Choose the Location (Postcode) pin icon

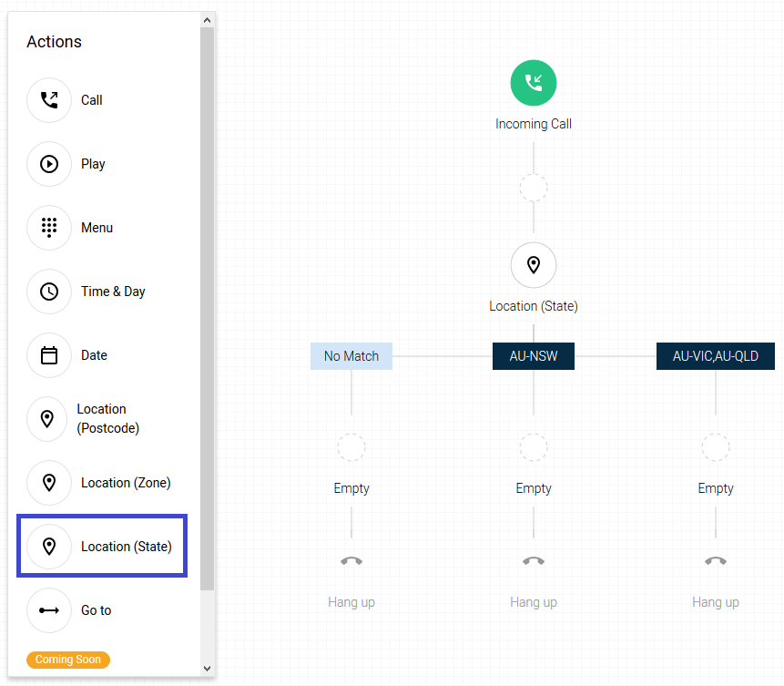click(x=49, y=419)
